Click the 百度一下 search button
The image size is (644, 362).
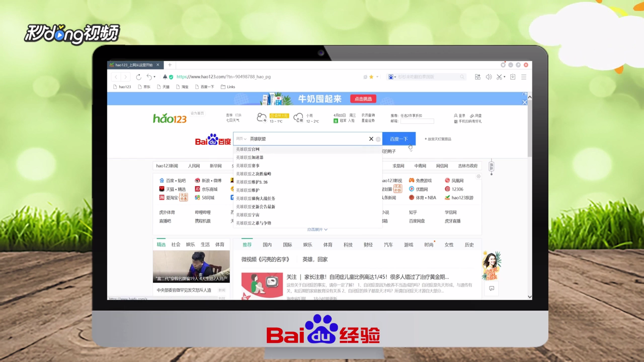(399, 139)
